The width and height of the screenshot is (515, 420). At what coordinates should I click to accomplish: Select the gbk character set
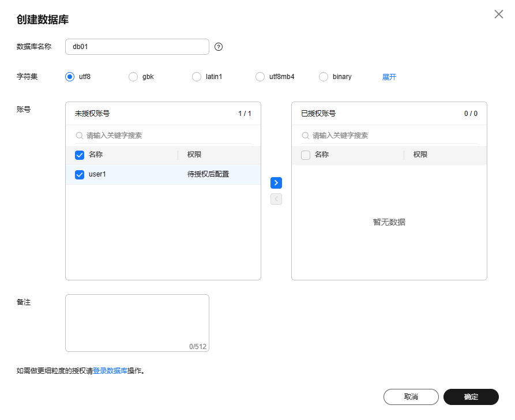point(133,77)
